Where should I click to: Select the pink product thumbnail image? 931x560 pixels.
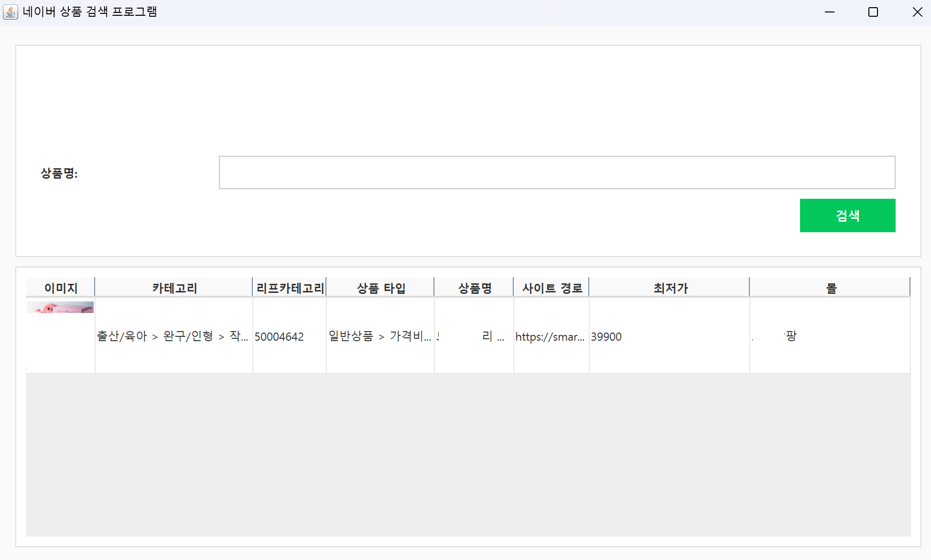(x=60, y=308)
